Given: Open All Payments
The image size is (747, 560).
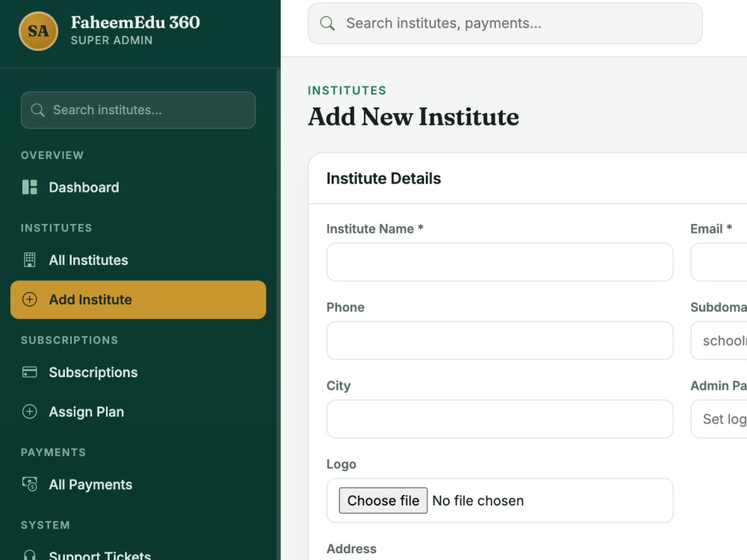Looking at the screenshot, I should 138,485.
